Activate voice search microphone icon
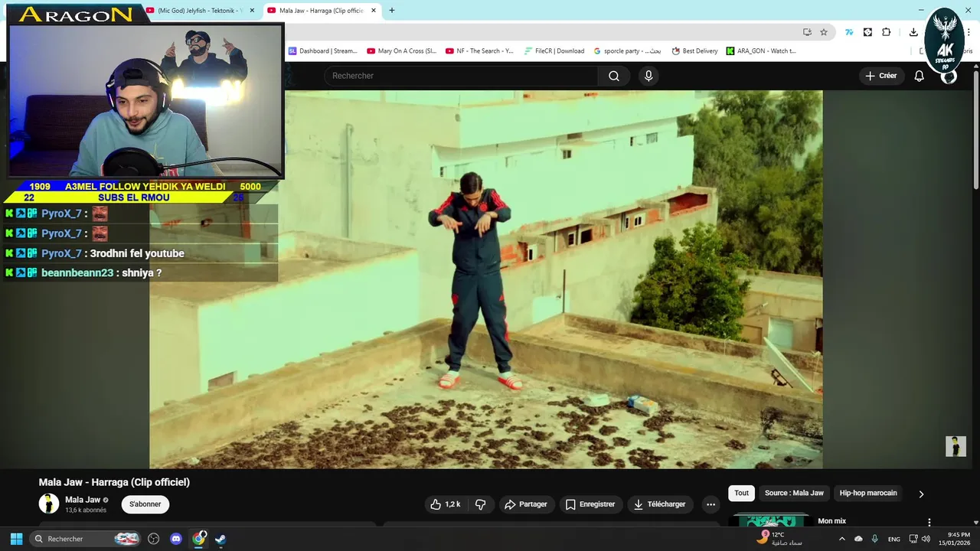Viewport: 980px width, 551px height. click(x=648, y=76)
